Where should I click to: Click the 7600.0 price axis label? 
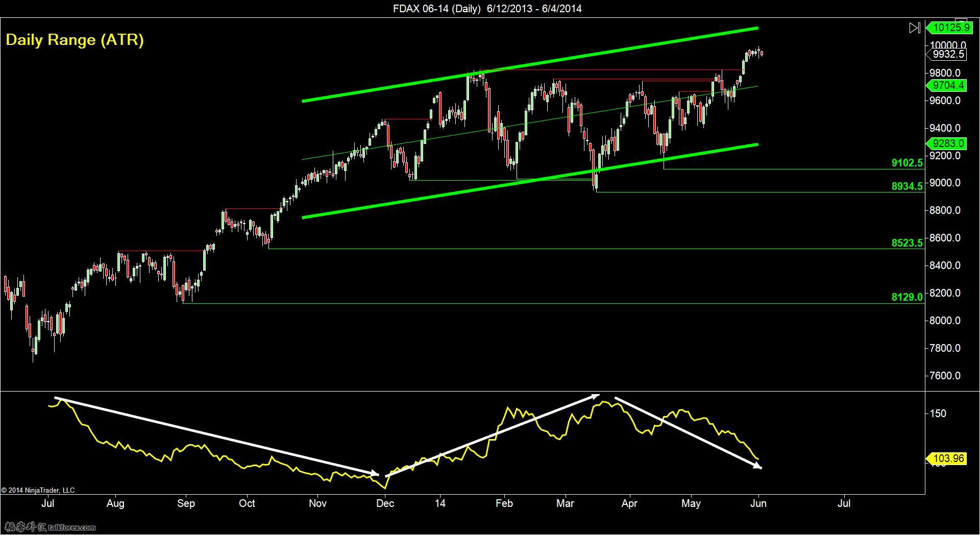click(x=945, y=376)
